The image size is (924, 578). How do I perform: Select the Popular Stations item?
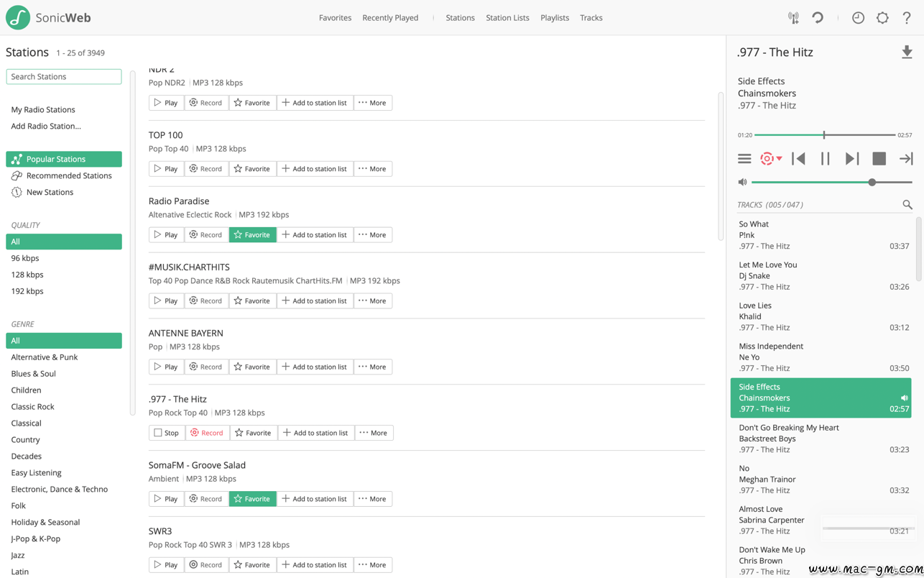point(64,160)
